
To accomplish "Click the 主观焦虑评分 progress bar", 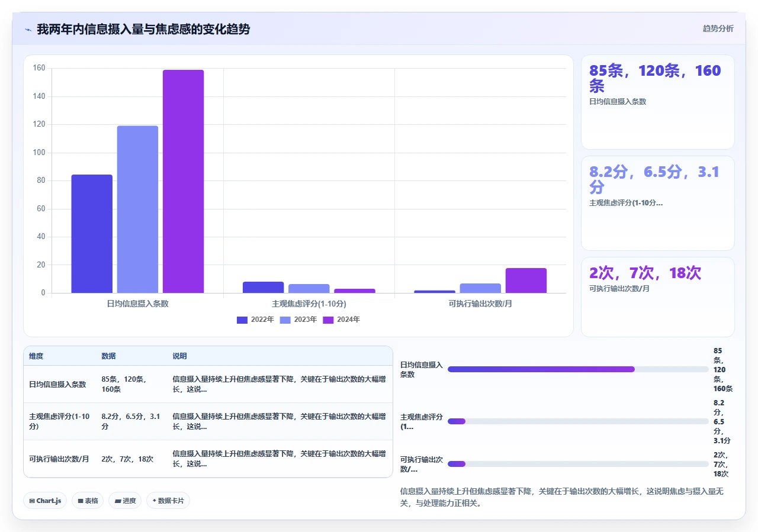I will pos(578,421).
